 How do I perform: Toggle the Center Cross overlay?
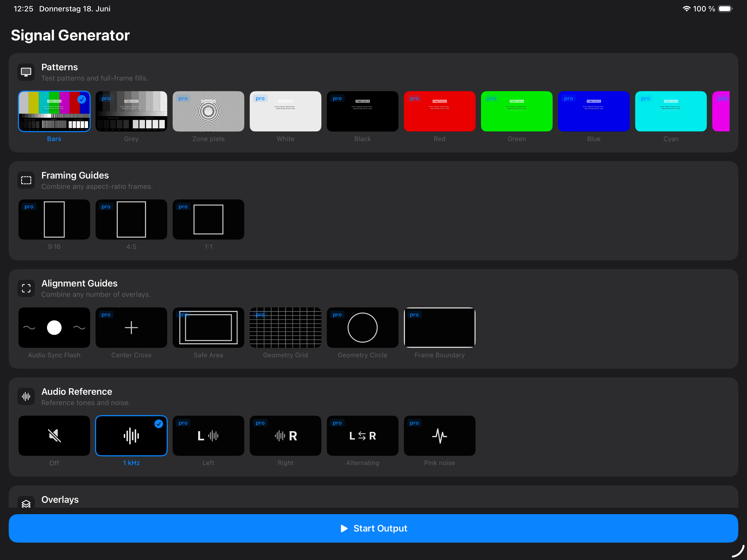(131, 327)
